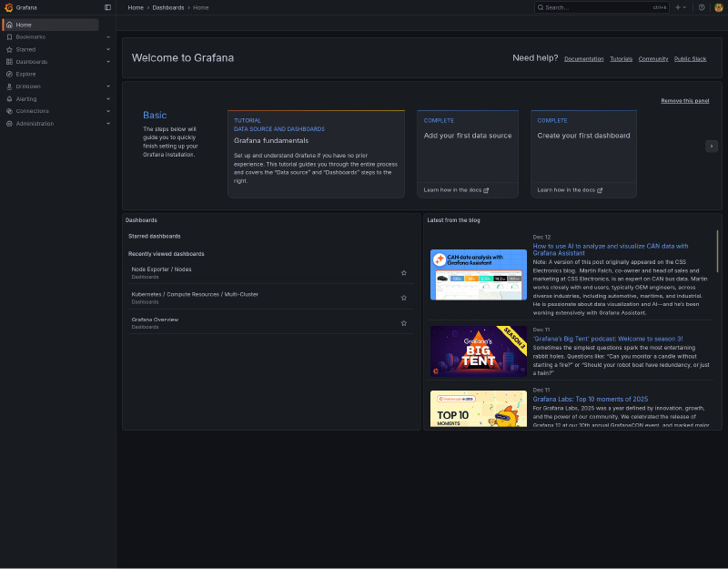Collapse the navigation sidebar
The width and height of the screenshot is (728, 569).
click(x=107, y=6)
